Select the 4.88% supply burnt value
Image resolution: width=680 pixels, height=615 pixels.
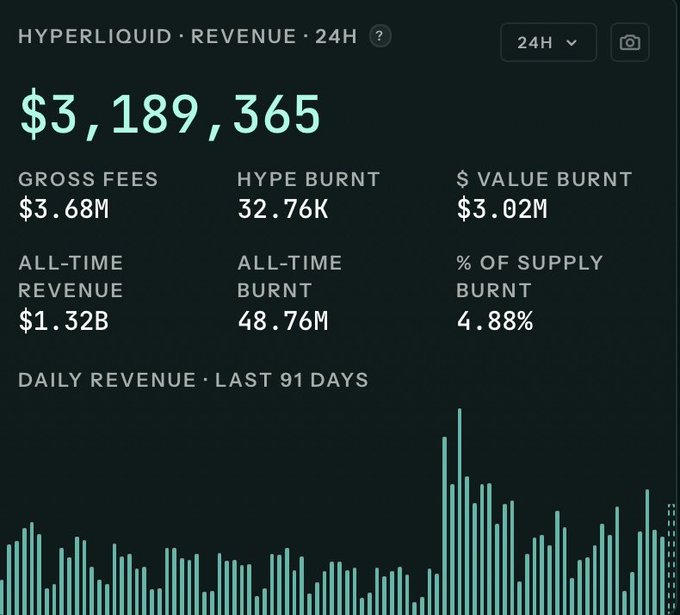495,321
